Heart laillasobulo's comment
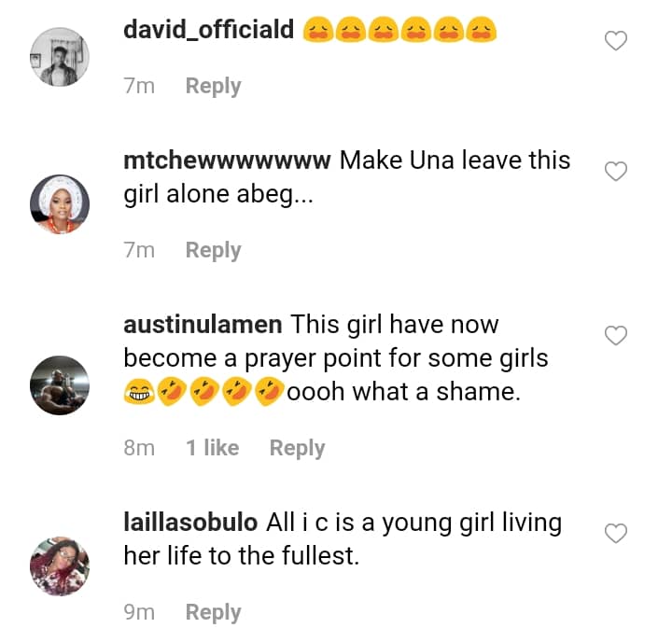 click(616, 534)
